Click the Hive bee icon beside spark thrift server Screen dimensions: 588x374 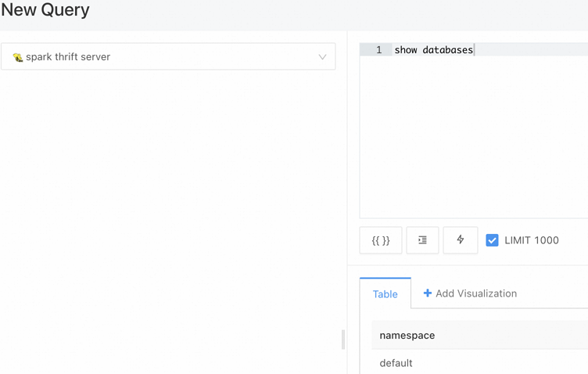coord(18,57)
